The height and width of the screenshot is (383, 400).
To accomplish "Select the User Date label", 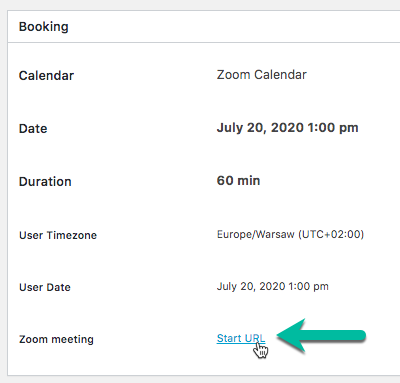I will [45, 287].
